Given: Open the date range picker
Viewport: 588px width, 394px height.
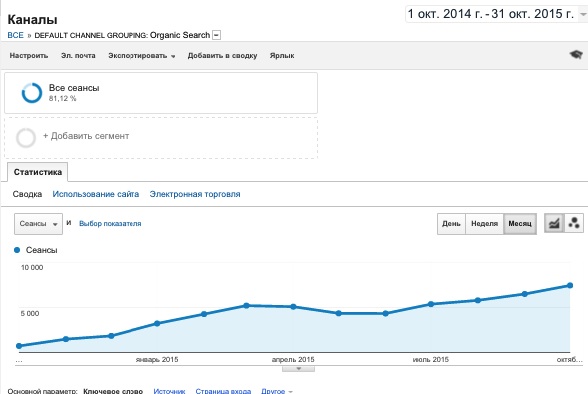Looking at the screenshot, I should pyautogui.click(x=496, y=14).
